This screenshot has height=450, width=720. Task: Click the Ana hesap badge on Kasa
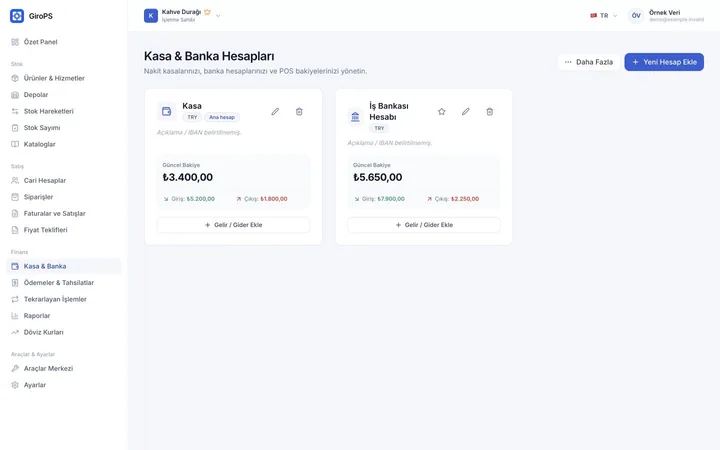[222, 117]
